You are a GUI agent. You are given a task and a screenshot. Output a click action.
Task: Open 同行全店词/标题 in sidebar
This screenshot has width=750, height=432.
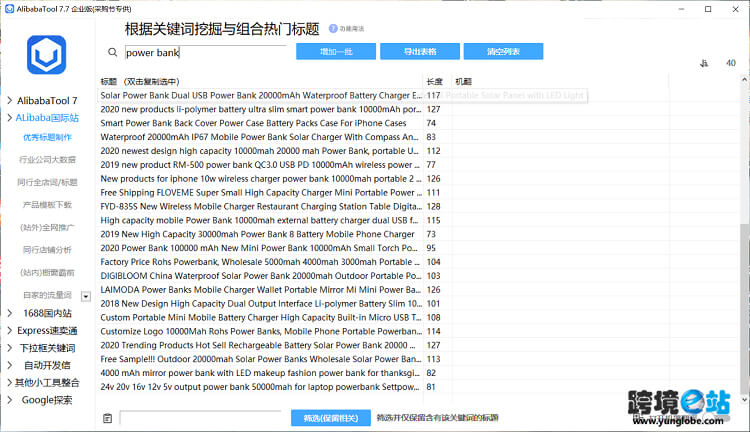point(47,182)
